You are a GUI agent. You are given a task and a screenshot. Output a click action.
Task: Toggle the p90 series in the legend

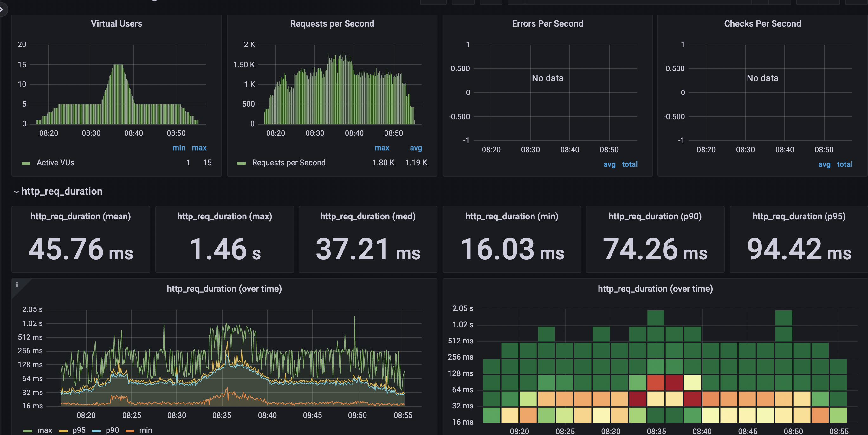(112, 430)
